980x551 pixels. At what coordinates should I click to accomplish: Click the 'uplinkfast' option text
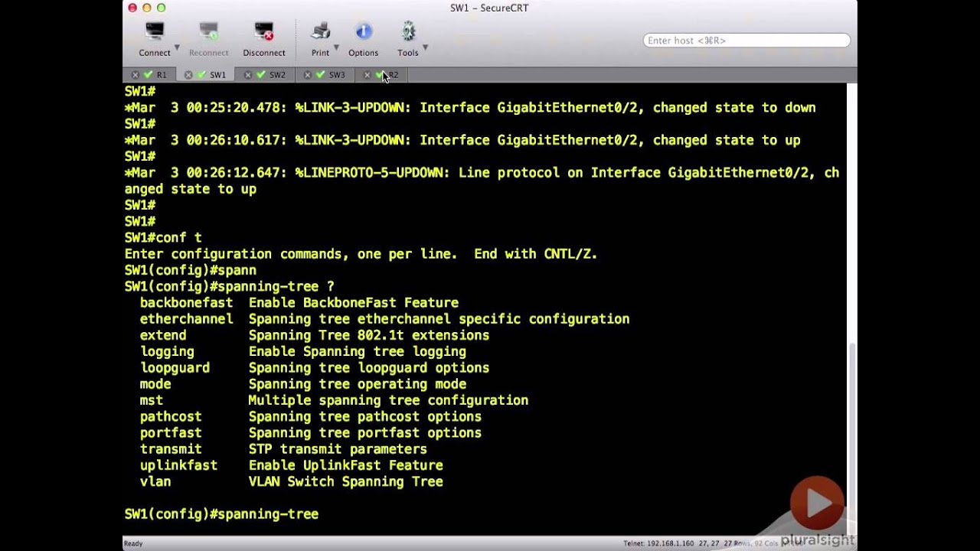pyautogui.click(x=178, y=465)
